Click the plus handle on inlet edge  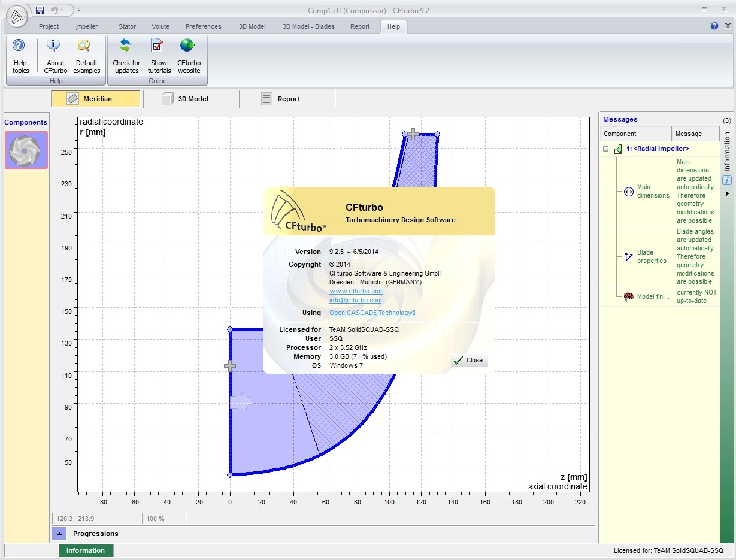230,366
